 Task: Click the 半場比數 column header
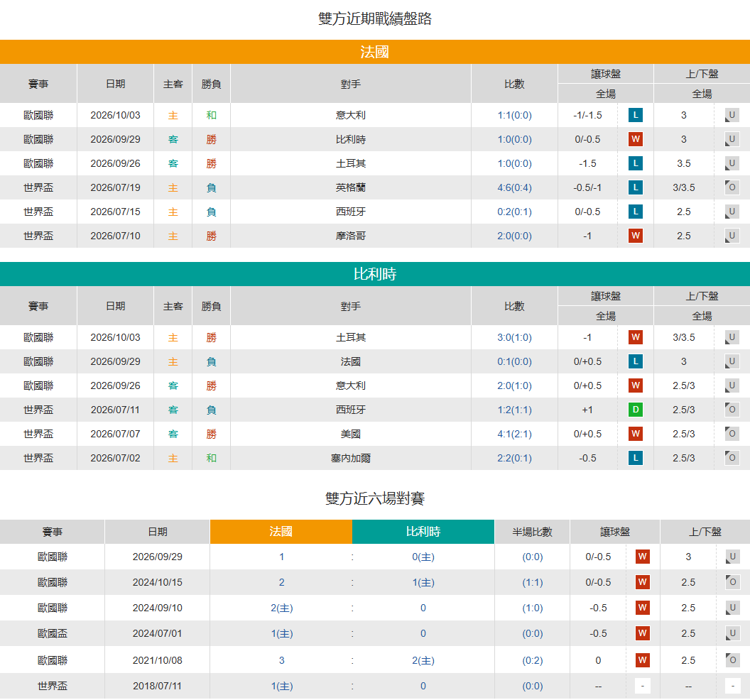(x=533, y=532)
